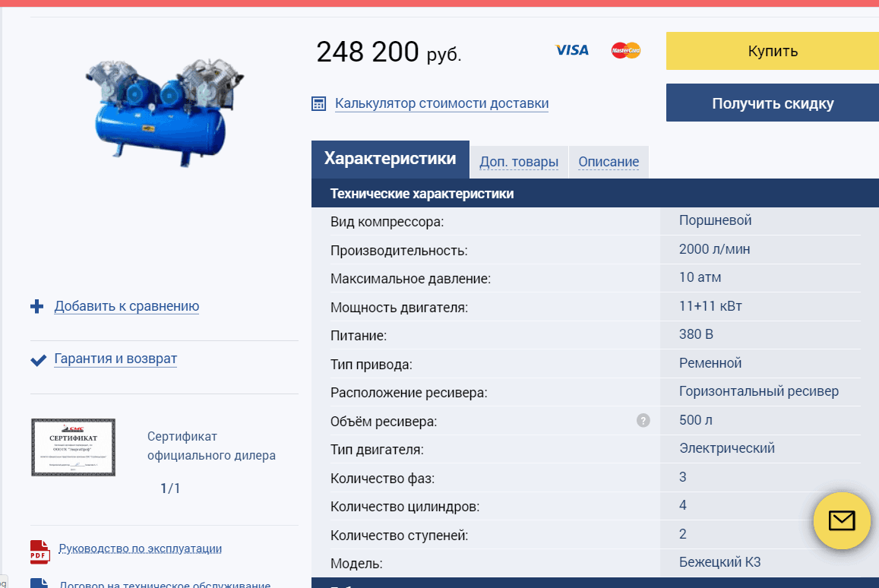This screenshot has width=879, height=588.
Task: Click the calculator icon beside delivery cost link
Action: 318,104
